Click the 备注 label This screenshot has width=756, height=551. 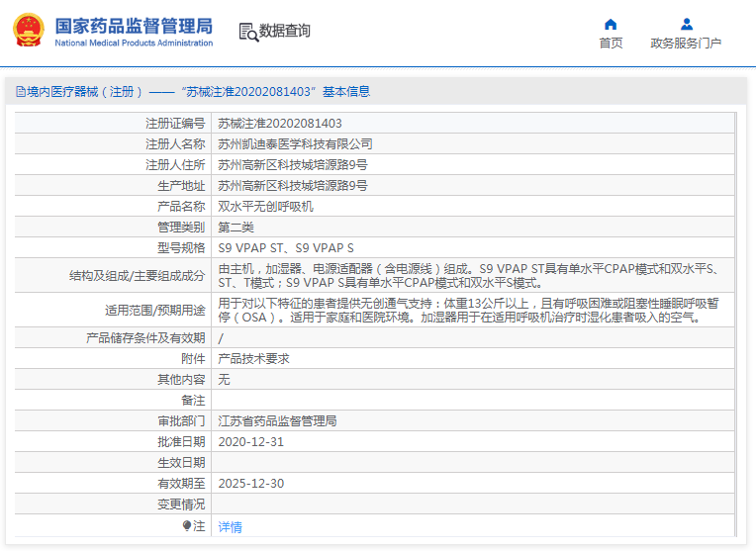[193, 400]
